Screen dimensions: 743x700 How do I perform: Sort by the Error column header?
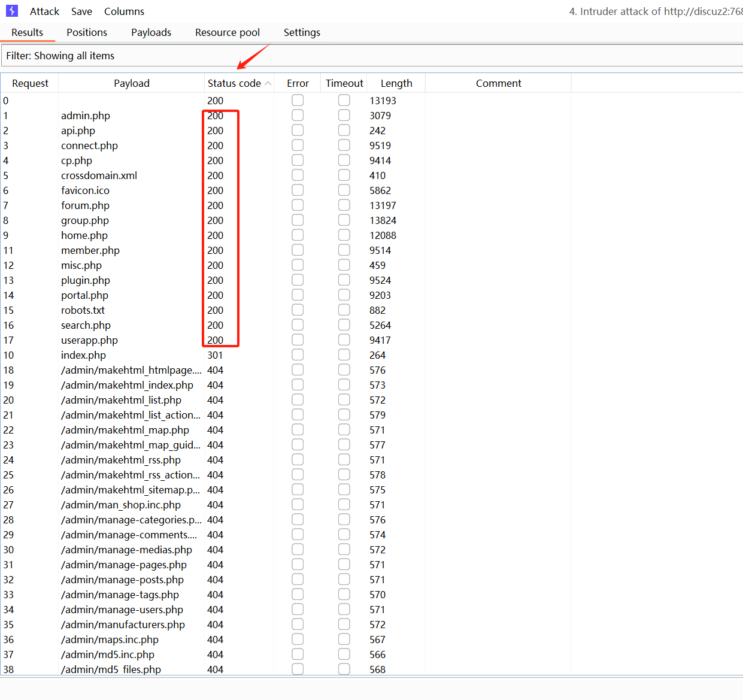coord(298,83)
